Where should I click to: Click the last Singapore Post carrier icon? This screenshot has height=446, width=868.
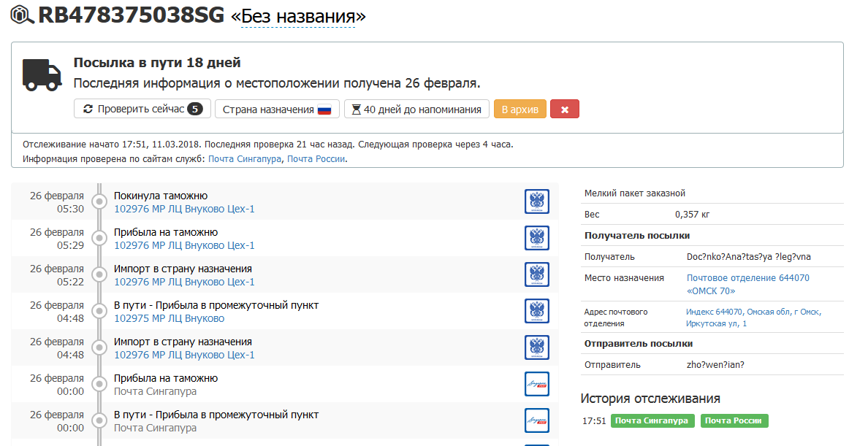[537, 420]
